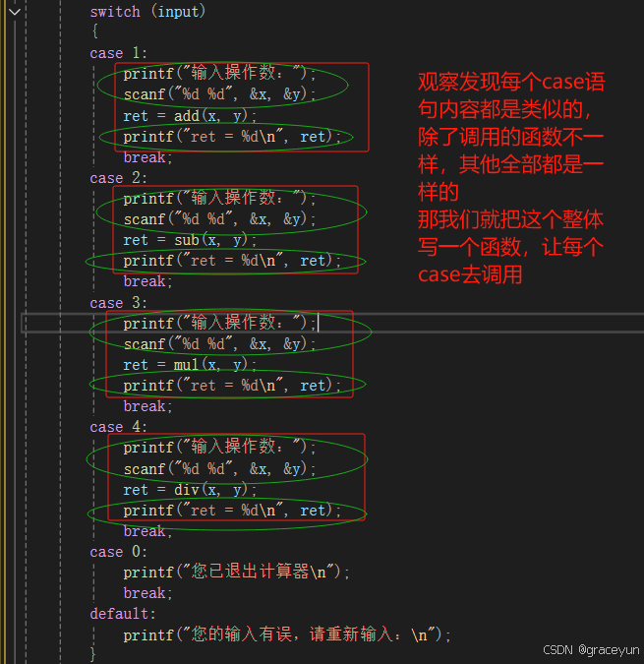
Task: Click the 'case 4:' label
Action: [x=118, y=427]
